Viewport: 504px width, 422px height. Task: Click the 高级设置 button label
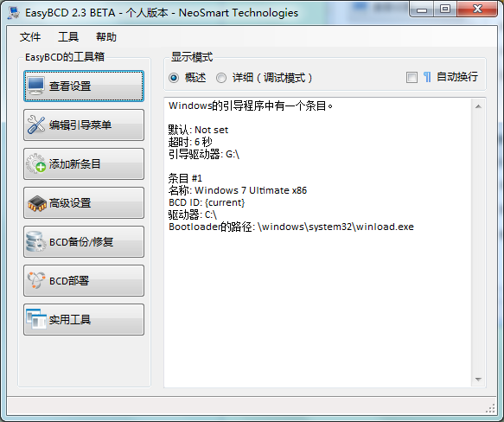pyautogui.click(x=70, y=203)
